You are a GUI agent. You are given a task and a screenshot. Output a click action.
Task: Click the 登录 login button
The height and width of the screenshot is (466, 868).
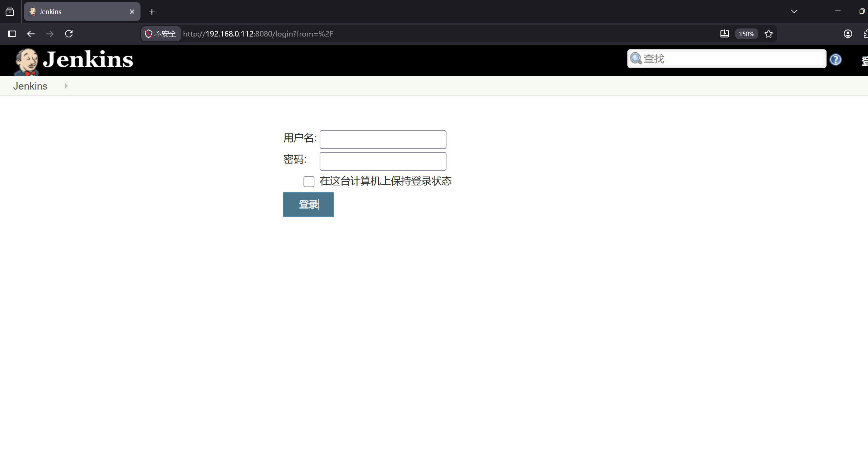[308, 204]
